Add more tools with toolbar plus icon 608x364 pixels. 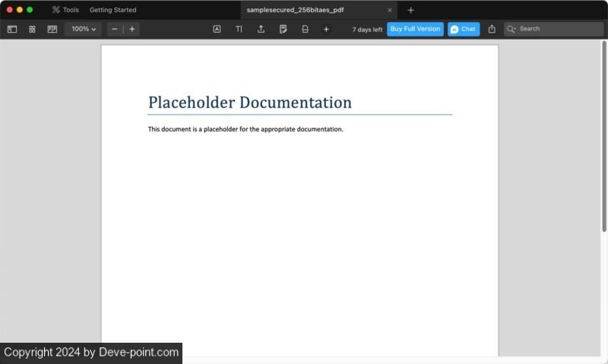pyautogui.click(x=326, y=29)
